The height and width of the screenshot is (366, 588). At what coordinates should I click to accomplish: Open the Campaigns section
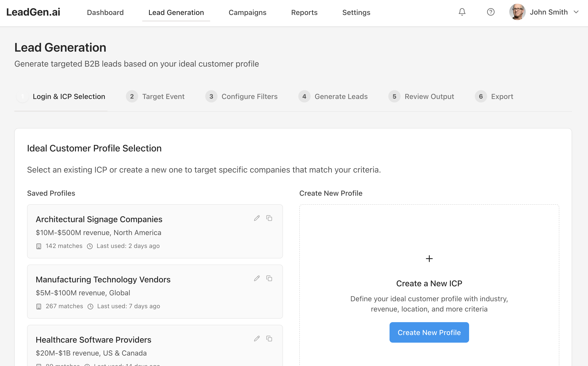tap(247, 12)
